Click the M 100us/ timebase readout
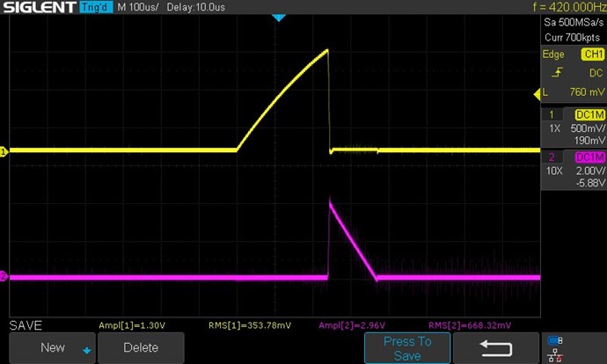607x364 pixels. pyautogui.click(x=138, y=7)
